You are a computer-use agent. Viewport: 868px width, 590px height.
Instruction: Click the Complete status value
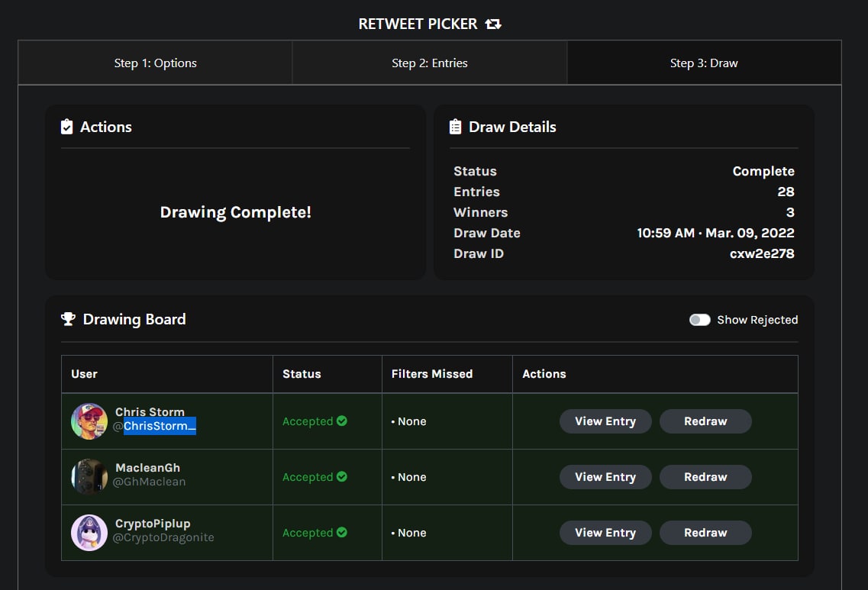pyautogui.click(x=763, y=171)
